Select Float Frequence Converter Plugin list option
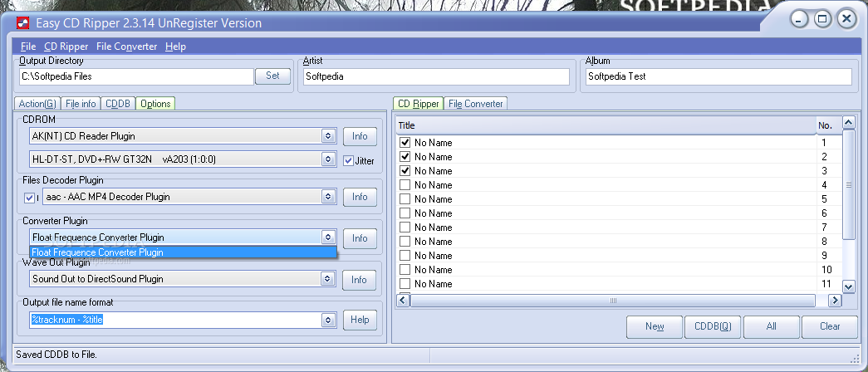 184,252
